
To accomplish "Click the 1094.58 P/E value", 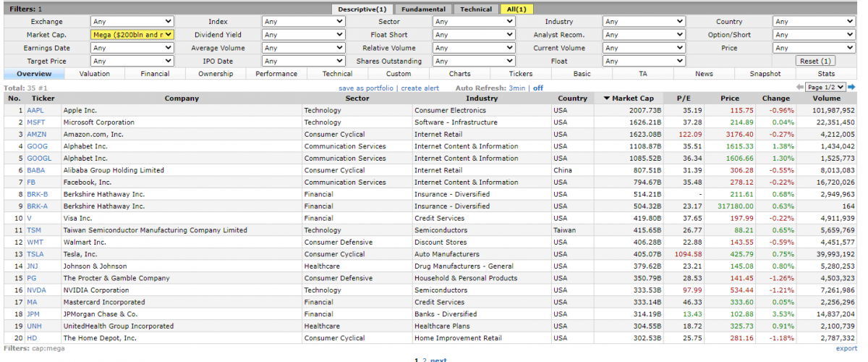I will [x=688, y=254].
